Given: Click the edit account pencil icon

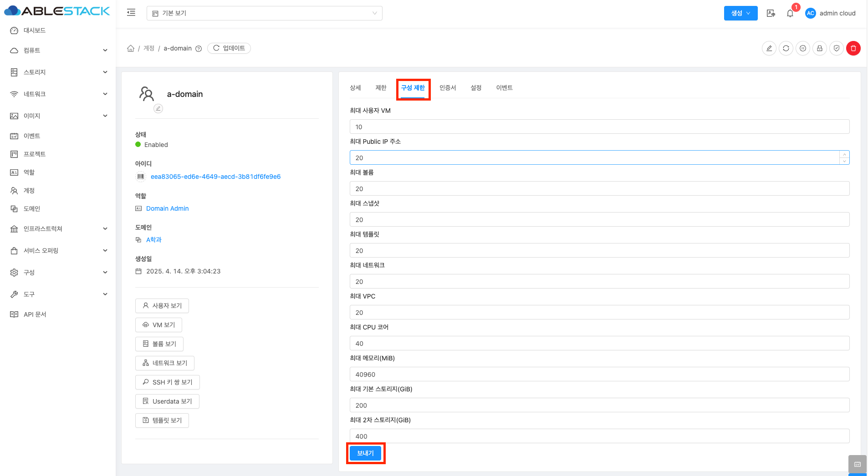Looking at the screenshot, I should (769, 48).
